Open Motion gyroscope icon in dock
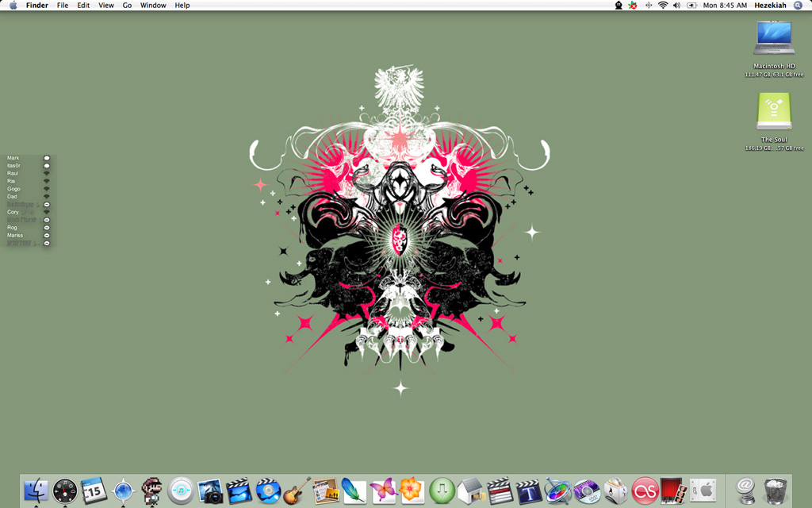Image resolution: width=812 pixels, height=508 pixels. point(557,491)
